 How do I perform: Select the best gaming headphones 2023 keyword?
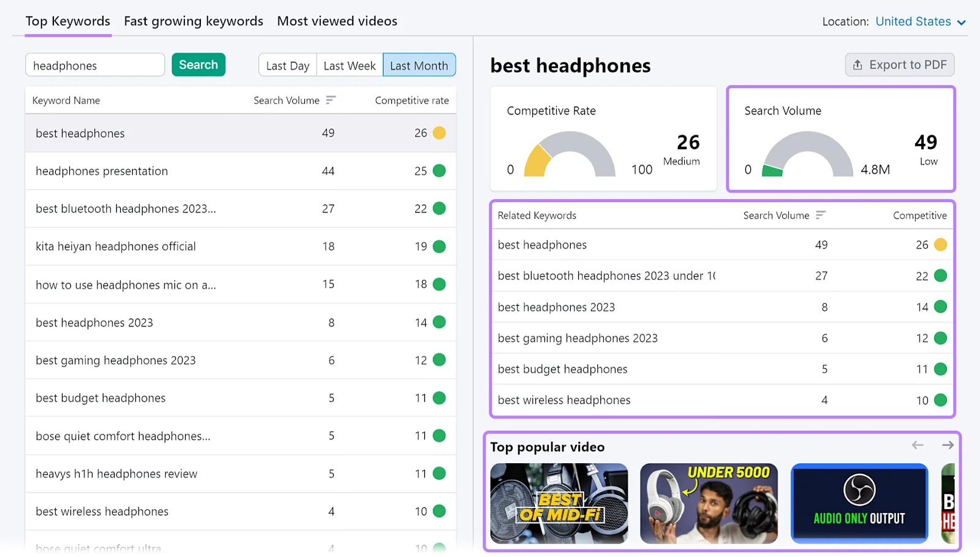pyautogui.click(x=116, y=360)
